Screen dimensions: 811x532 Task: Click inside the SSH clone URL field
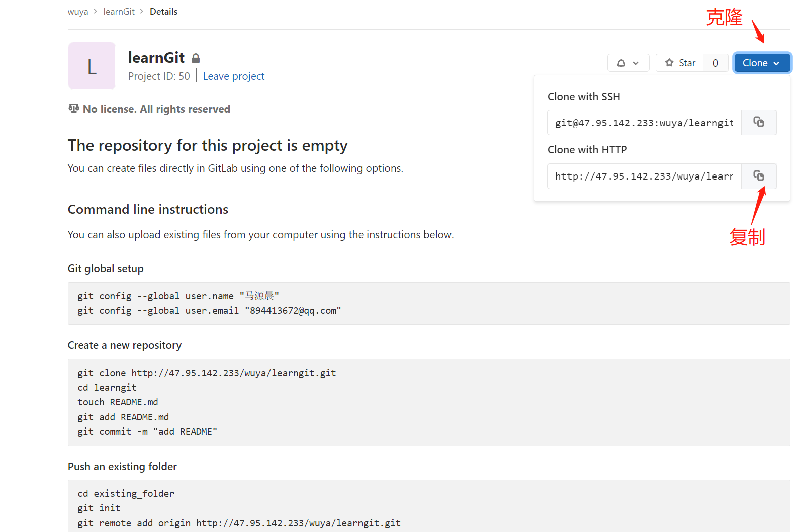[644, 123]
